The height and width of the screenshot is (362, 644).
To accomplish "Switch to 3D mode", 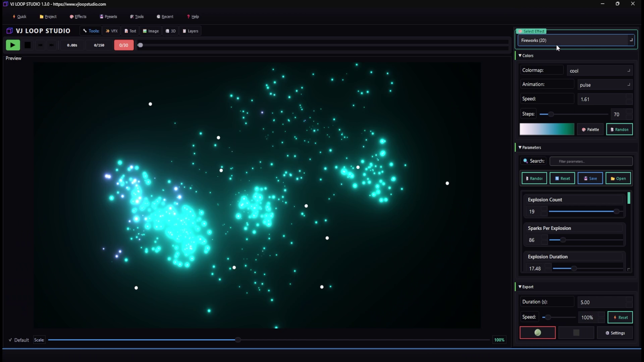I will (x=170, y=31).
